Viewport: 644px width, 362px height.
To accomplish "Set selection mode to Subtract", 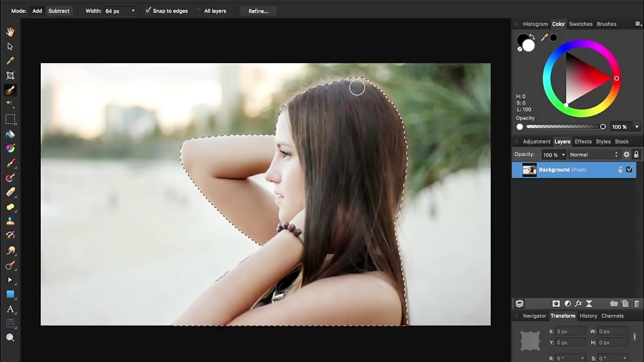I will coord(59,11).
